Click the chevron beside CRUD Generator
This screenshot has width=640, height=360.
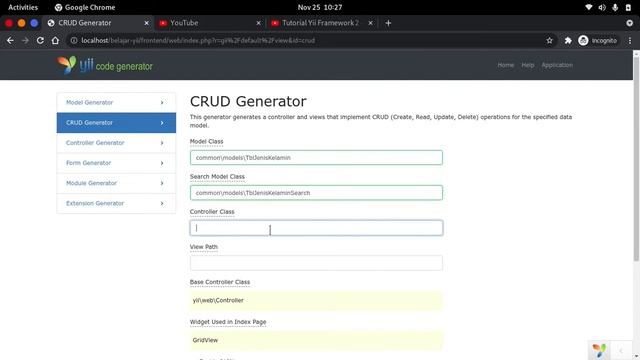click(x=162, y=122)
